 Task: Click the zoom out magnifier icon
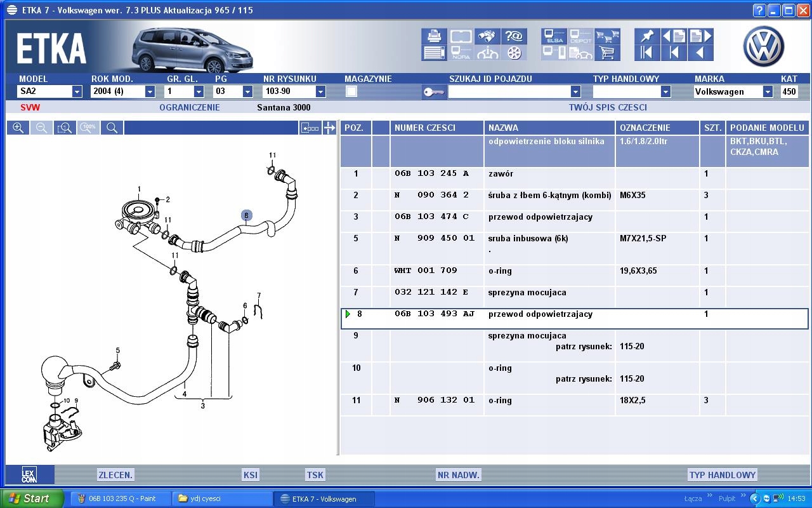coord(41,128)
